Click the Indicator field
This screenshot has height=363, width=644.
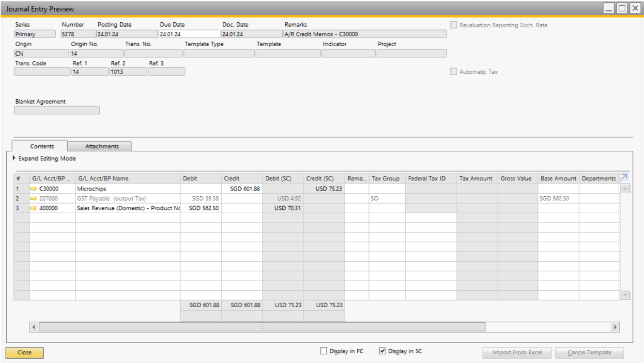pos(349,53)
